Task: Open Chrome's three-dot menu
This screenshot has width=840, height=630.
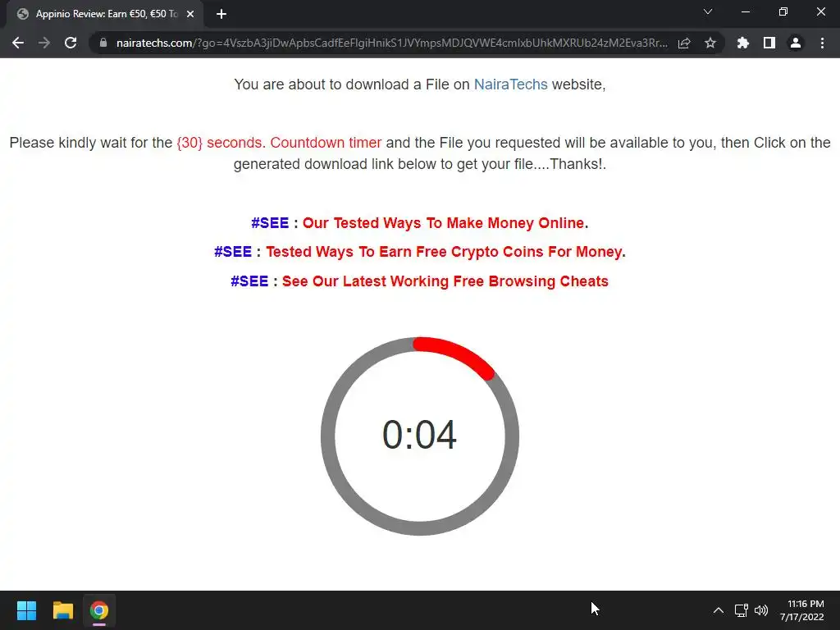Action: [x=822, y=43]
